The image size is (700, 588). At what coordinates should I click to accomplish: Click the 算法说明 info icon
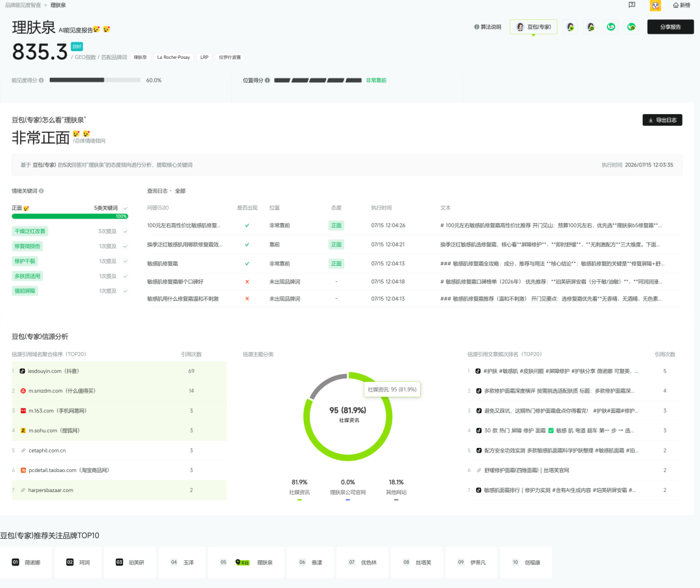[477, 27]
